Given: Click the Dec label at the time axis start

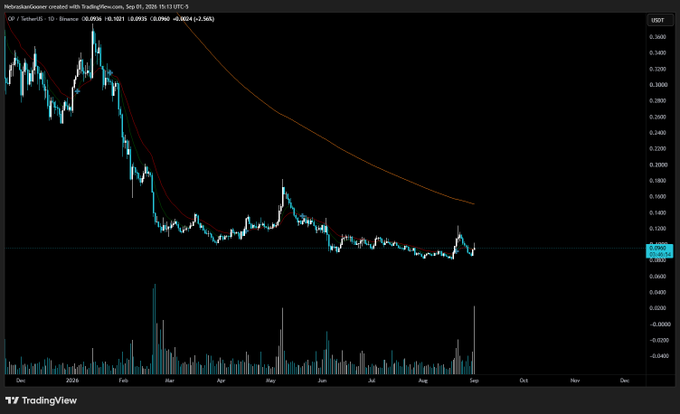Looking at the screenshot, I should [20, 381].
